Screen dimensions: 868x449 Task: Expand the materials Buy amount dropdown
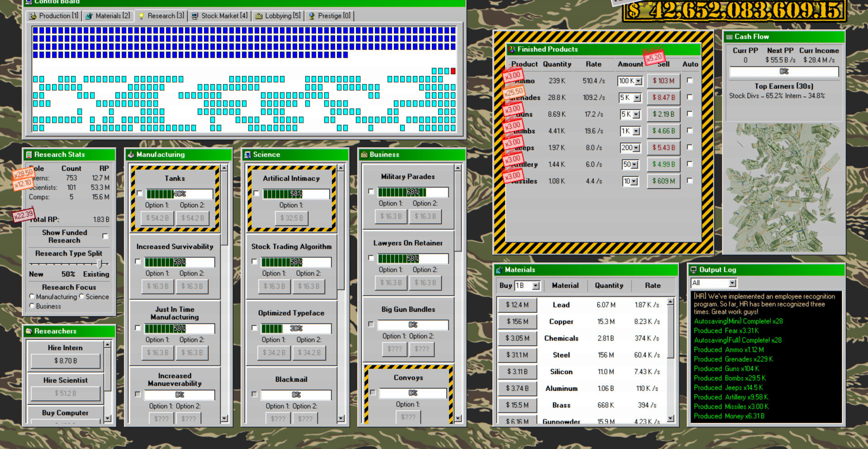tap(536, 286)
